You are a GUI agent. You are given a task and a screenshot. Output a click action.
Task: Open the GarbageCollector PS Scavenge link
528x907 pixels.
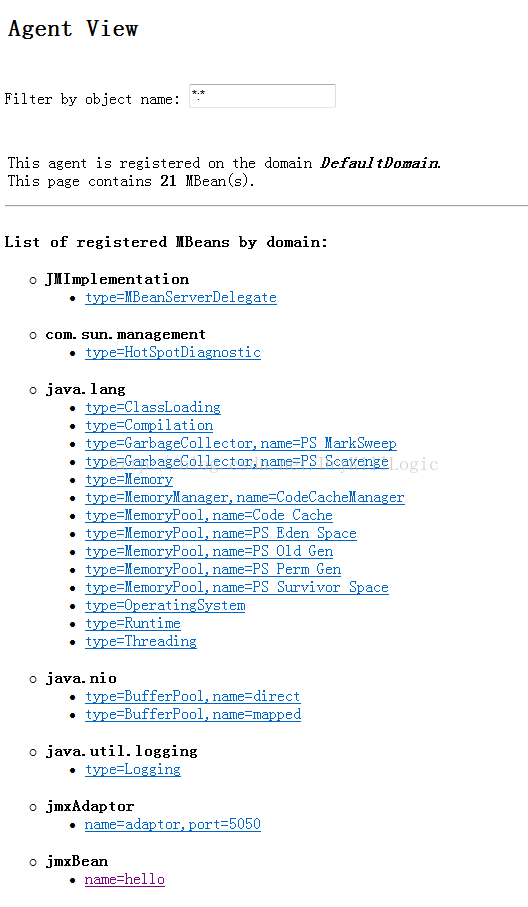pyautogui.click(x=237, y=461)
